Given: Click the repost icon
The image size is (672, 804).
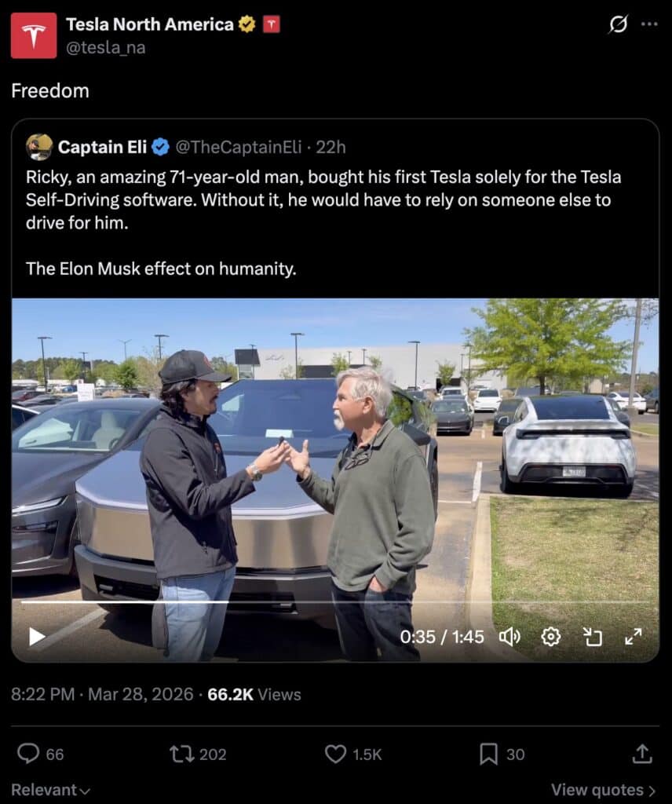Looking at the screenshot, I should [183, 754].
